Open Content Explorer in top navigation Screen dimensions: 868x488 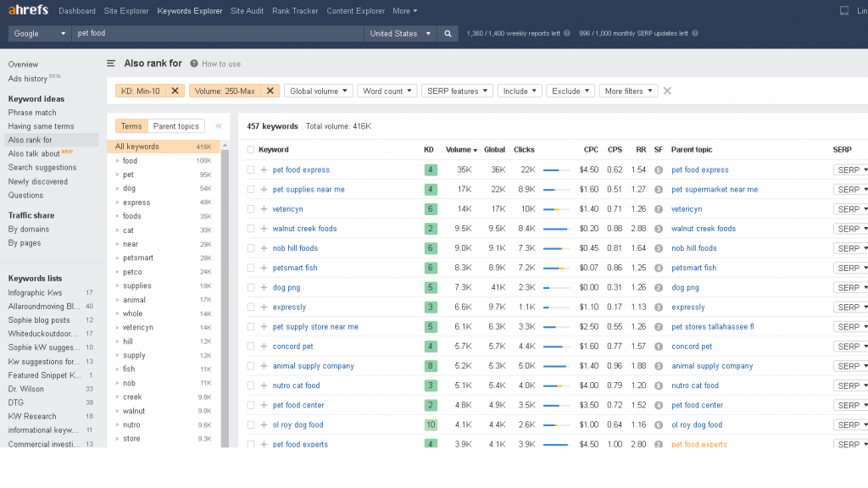click(x=355, y=10)
